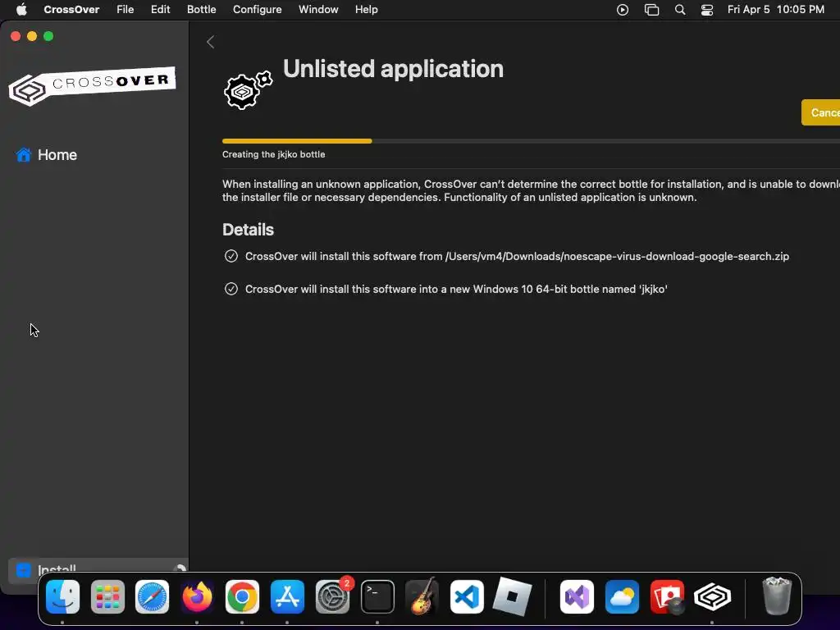Open Terminal from the Dock
The height and width of the screenshot is (630, 840).
(377, 596)
